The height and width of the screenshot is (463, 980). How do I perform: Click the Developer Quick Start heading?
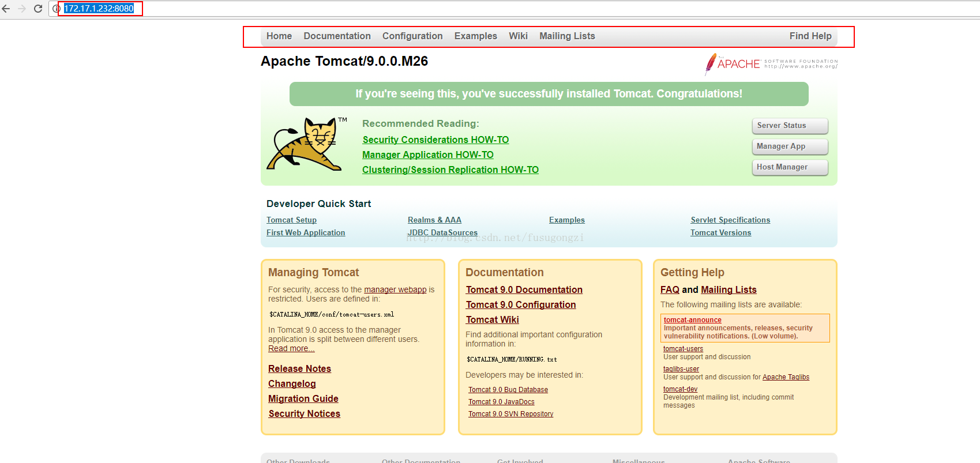click(318, 204)
